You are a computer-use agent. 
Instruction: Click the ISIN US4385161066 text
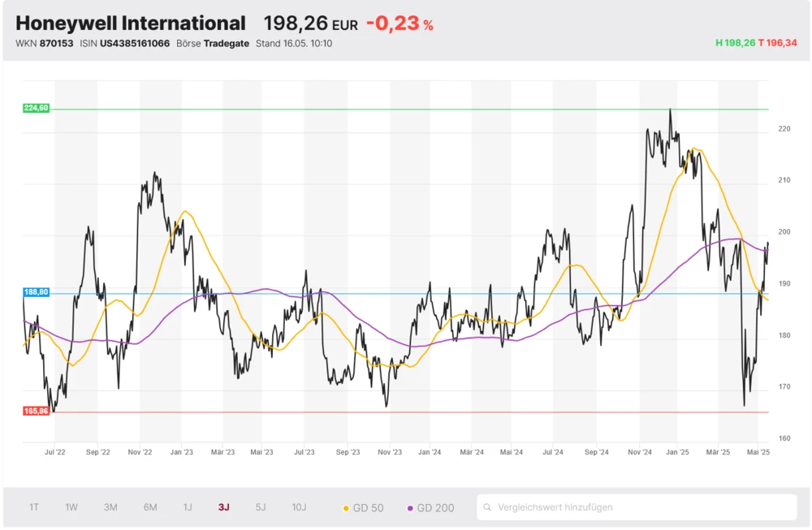point(125,44)
